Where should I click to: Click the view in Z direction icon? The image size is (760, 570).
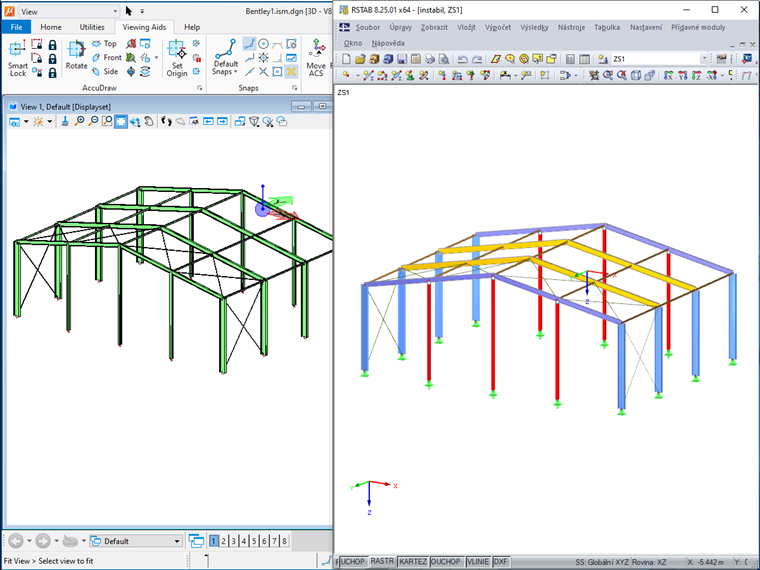coord(697,76)
